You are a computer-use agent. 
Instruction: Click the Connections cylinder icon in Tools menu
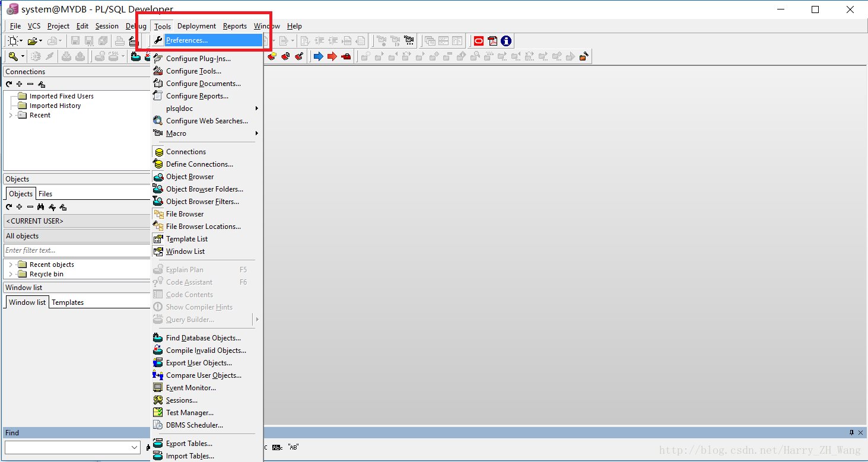pos(158,152)
